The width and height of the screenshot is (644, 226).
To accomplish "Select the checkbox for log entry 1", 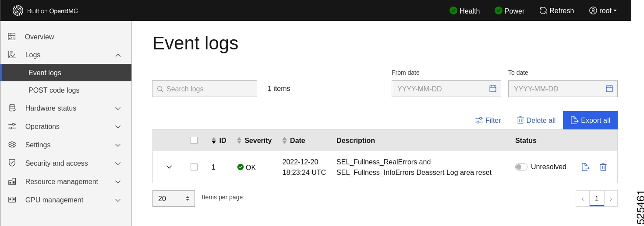I will [194, 167].
